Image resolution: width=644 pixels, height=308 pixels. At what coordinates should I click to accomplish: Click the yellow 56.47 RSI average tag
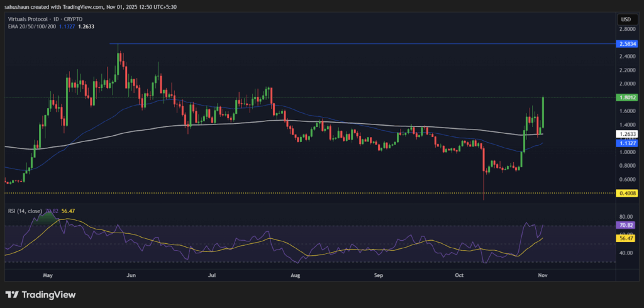tap(626, 238)
